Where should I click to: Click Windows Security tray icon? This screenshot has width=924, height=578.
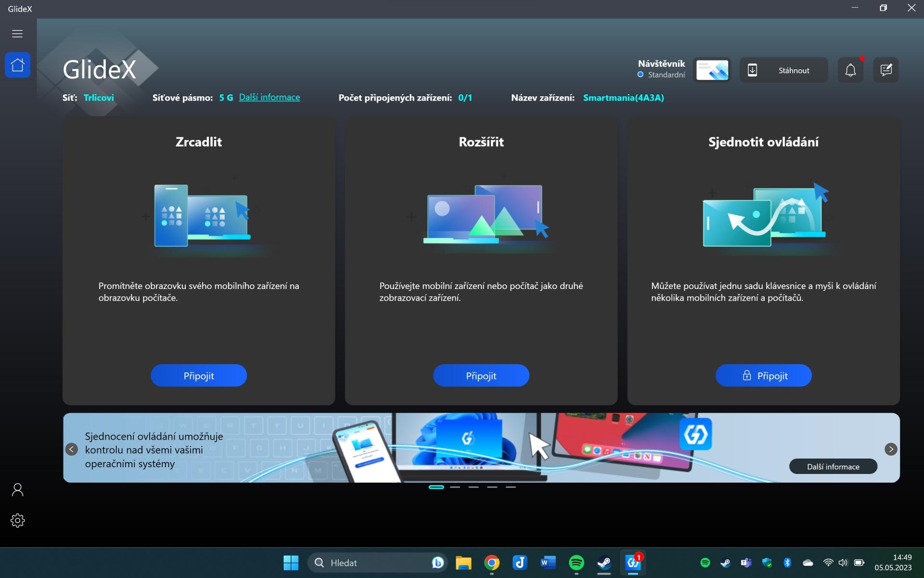click(x=767, y=563)
